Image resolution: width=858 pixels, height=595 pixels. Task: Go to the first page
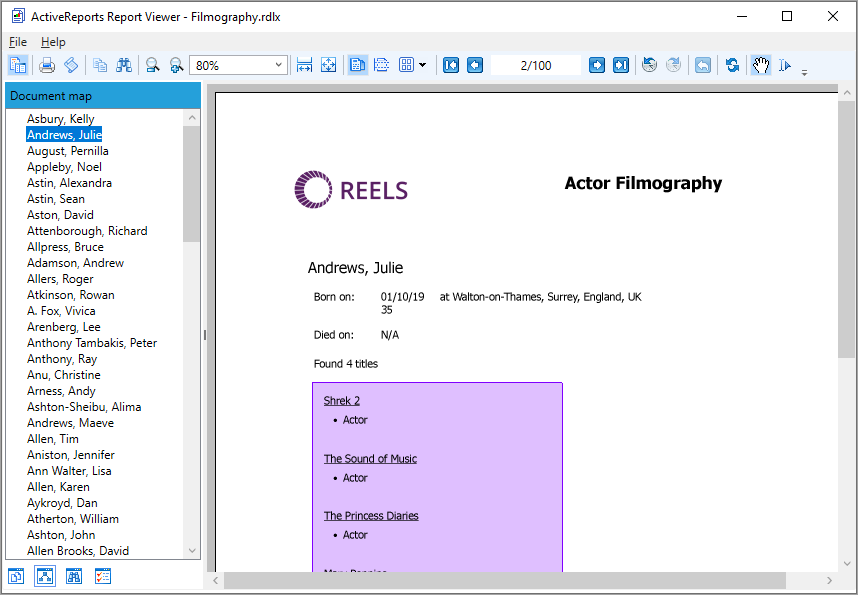[451, 65]
